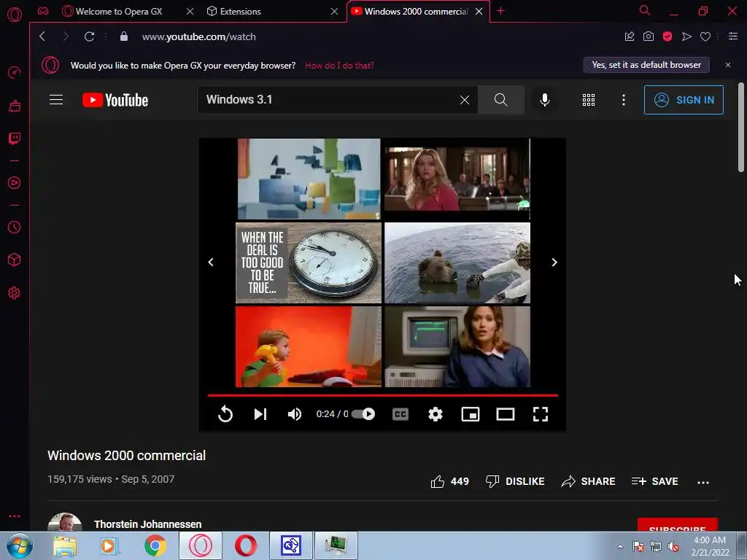Image resolution: width=747 pixels, height=560 pixels.
Task: Reload the YouTube page
Action: pos(89,36)
